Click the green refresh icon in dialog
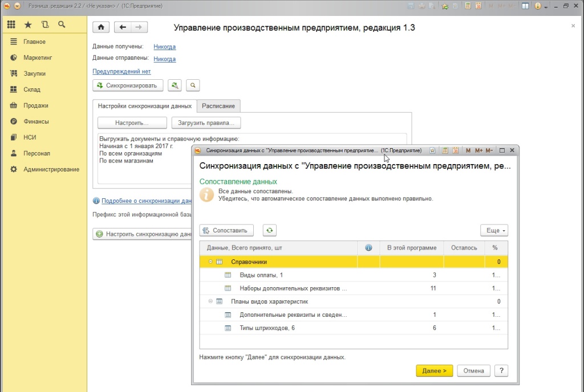This screenshot has width=584, height=392. [269, 230]
